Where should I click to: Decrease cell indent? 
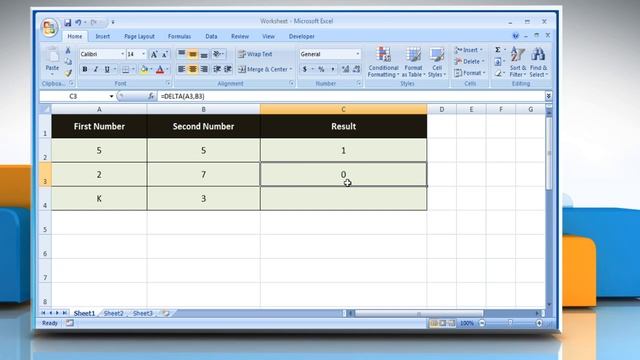point(217,69)
